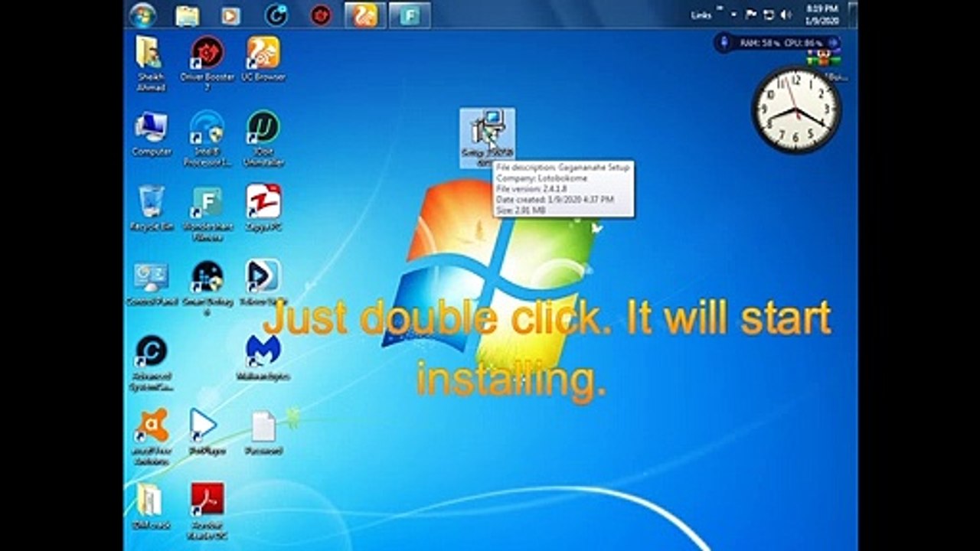
Task: Switch to Filmora in the taskbar
Action: coord(410,15)
